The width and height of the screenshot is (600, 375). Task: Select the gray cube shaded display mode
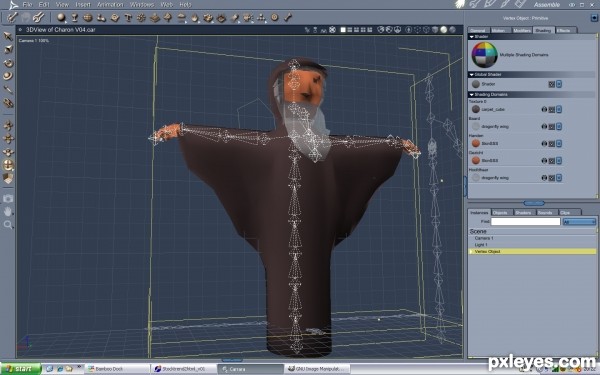(x=435, y=29)
